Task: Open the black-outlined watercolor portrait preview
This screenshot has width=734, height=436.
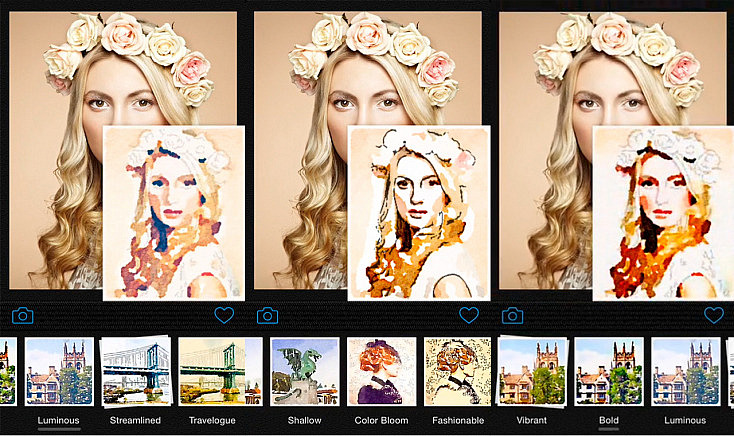Action: coord(419,213)
